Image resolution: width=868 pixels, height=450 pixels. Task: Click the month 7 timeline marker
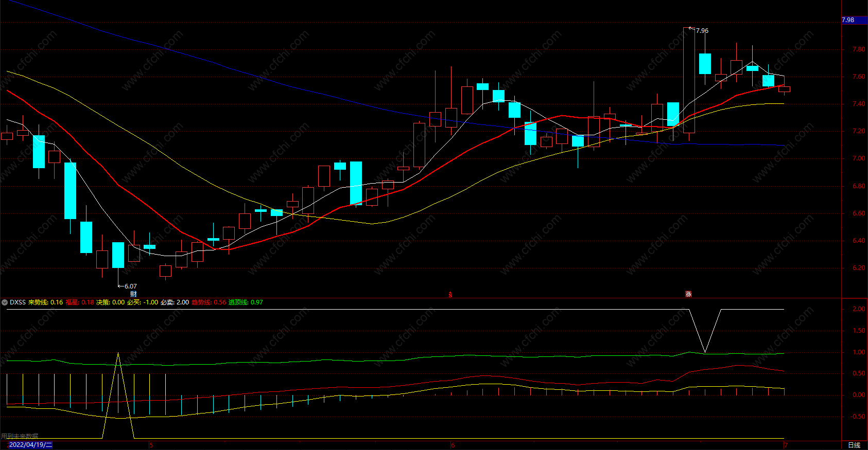point(786,445)
